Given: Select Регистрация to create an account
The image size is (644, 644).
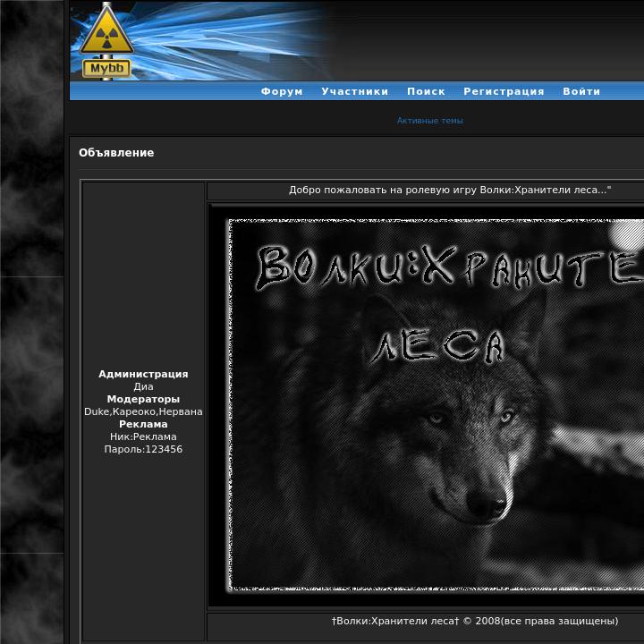Looking at the screenshot, I should [x=504, y=91].
